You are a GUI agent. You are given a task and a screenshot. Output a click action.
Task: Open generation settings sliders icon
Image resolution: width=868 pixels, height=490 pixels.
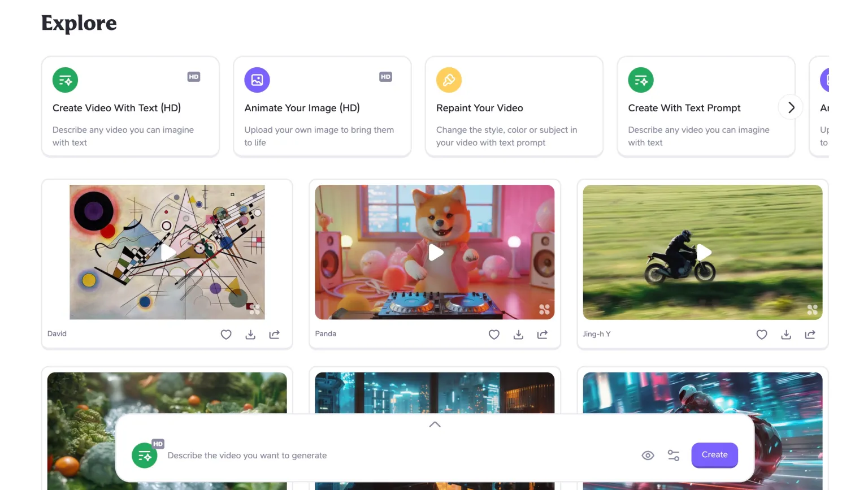point(674,456)
